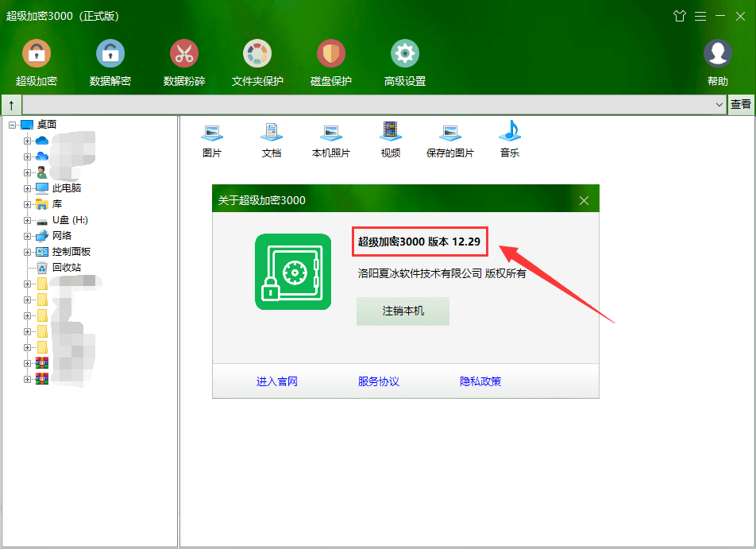The image size is (756, 549).
Task: Click the version text 超级加密3000 版本 12.29
Action: pyautogui.click(x=419, y=242)
